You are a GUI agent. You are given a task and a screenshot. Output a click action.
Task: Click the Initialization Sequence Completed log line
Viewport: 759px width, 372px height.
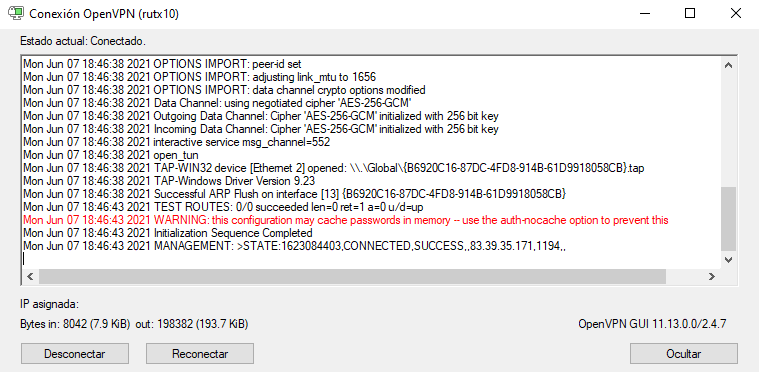pyautogui.click(x=167, y=233)
